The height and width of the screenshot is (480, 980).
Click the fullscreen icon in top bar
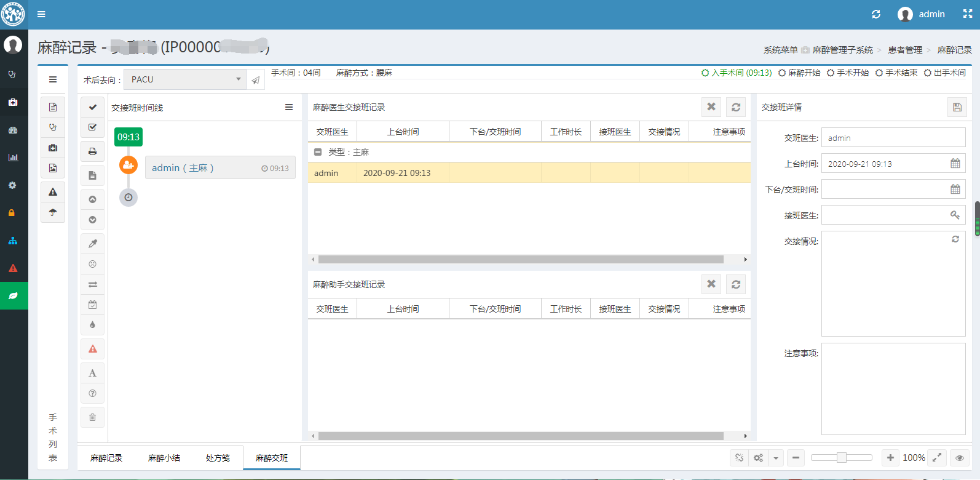(967, 14)
